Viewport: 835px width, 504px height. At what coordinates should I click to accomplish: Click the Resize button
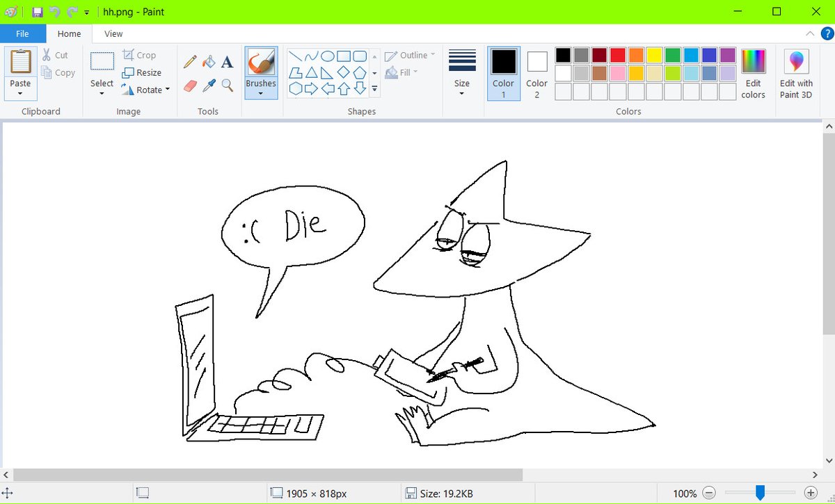(142, 72)
